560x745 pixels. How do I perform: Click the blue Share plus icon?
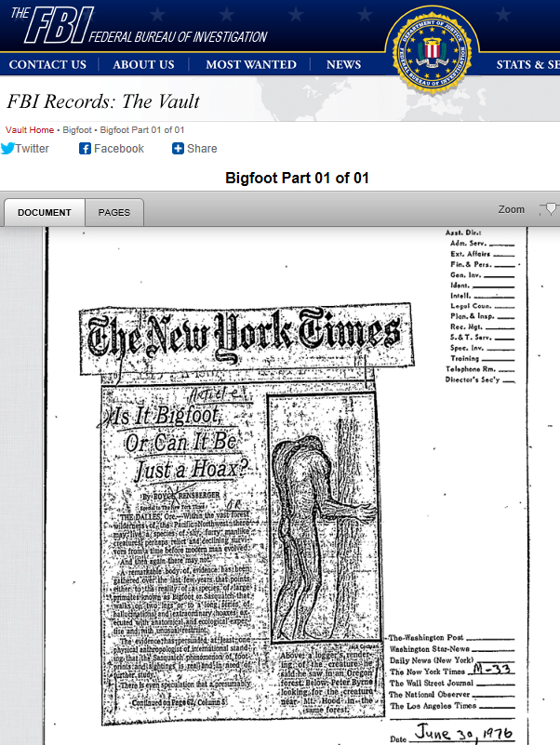178,149
